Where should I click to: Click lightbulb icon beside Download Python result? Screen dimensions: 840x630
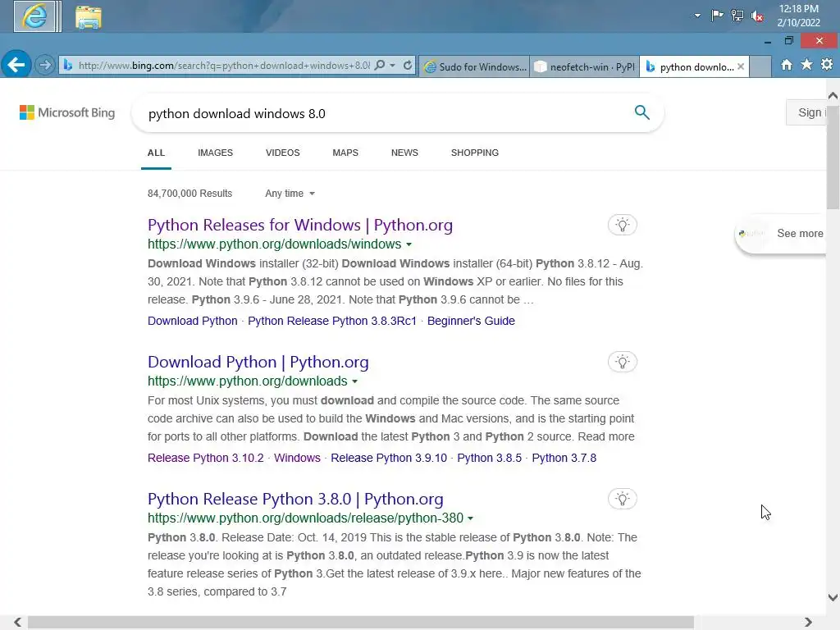[x=622, y=362]
